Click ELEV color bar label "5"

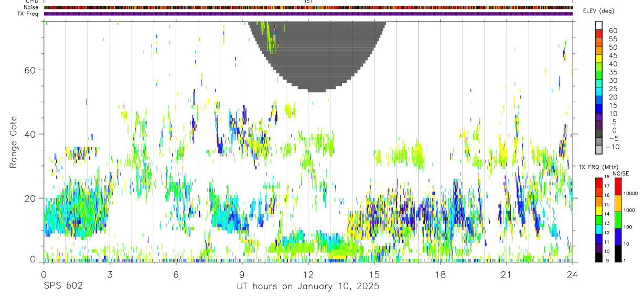[615, 122]
